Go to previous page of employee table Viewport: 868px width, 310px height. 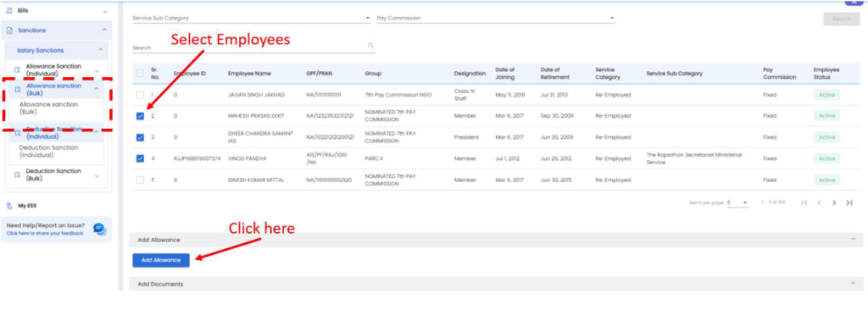[820, 202]
